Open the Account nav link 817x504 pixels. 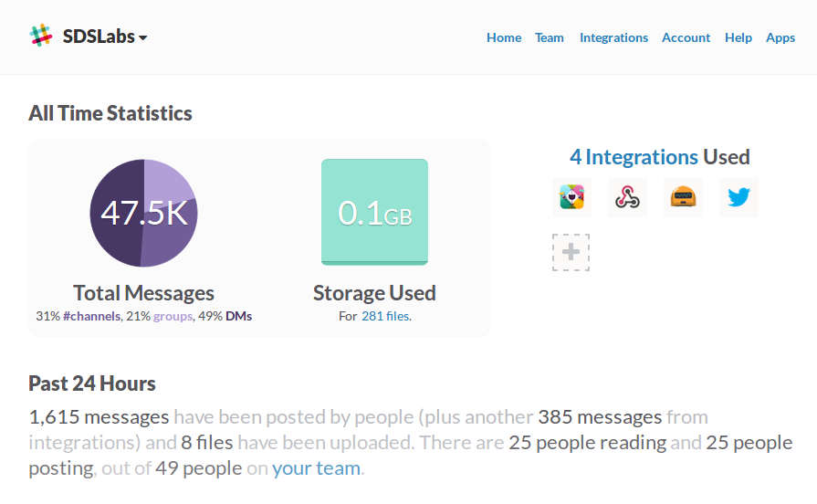686,37
